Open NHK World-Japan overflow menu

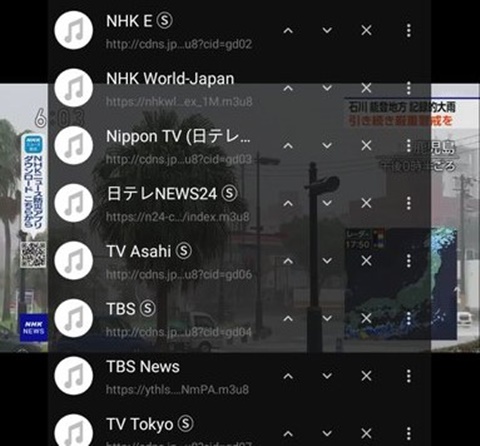pyautogui.click(x=409, y=88)
